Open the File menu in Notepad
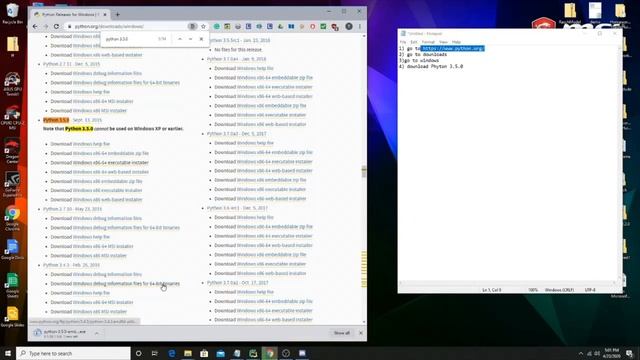The width and height of the screenshot is (640, 360). tap(403, 42)
